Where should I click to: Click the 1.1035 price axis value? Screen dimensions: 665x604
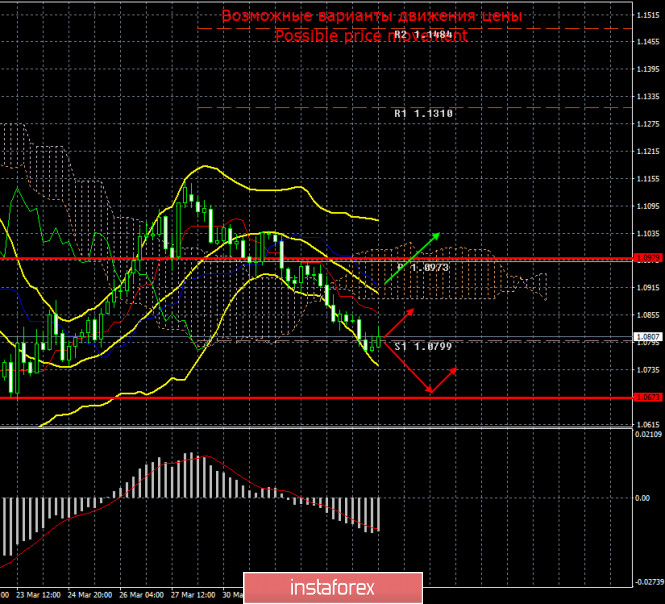(648, 233)
